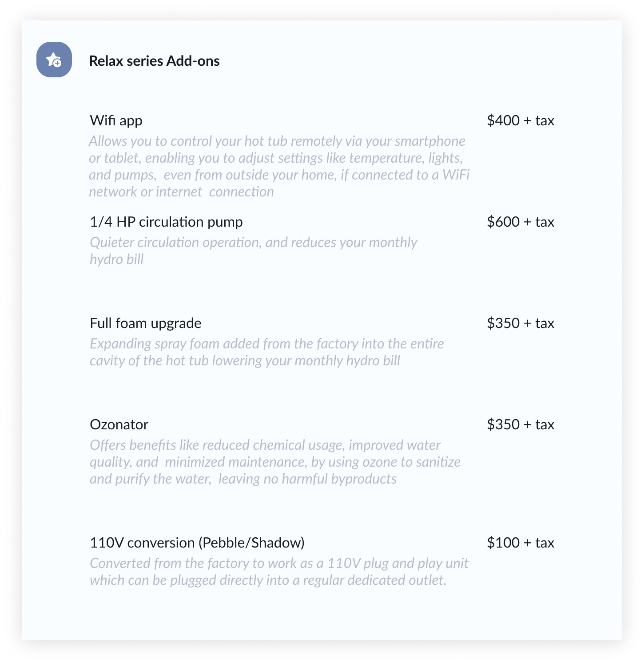This screenshot has width=644, height=664.
Task: Click the star-plus add-ons icon
Action: click(x=54, y=60)
